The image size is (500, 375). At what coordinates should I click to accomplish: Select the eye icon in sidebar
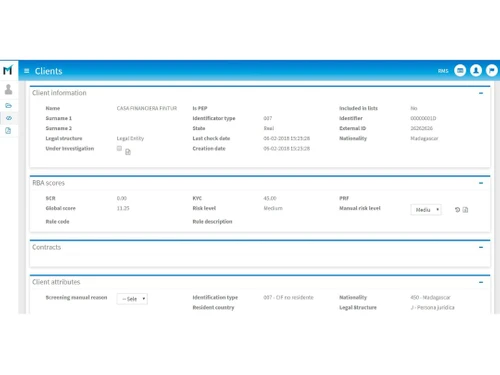click(9, 118)
